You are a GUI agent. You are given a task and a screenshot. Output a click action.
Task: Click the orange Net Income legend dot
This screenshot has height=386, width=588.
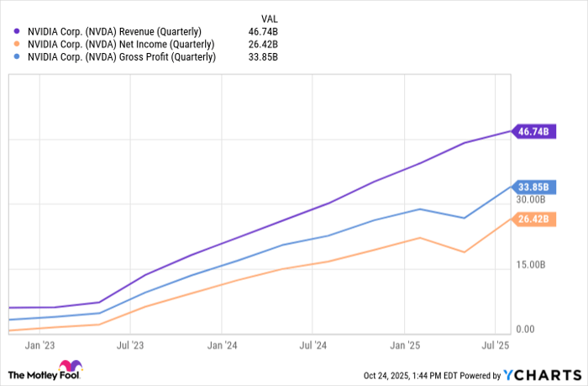pyautogui.click(x=17, y=44)
